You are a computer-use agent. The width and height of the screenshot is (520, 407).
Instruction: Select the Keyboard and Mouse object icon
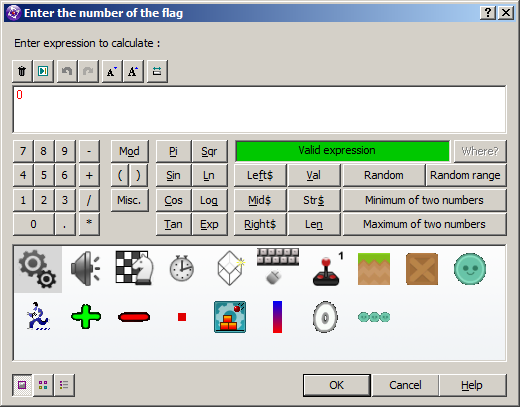tap(278, 266)
